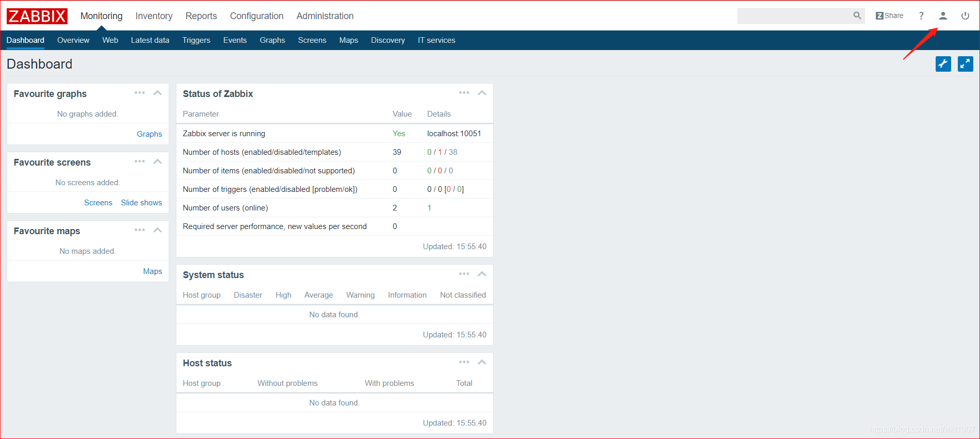Collapse the Favourite maps widget
Viewport: 980px width, 439px height.
click(158, 230)
